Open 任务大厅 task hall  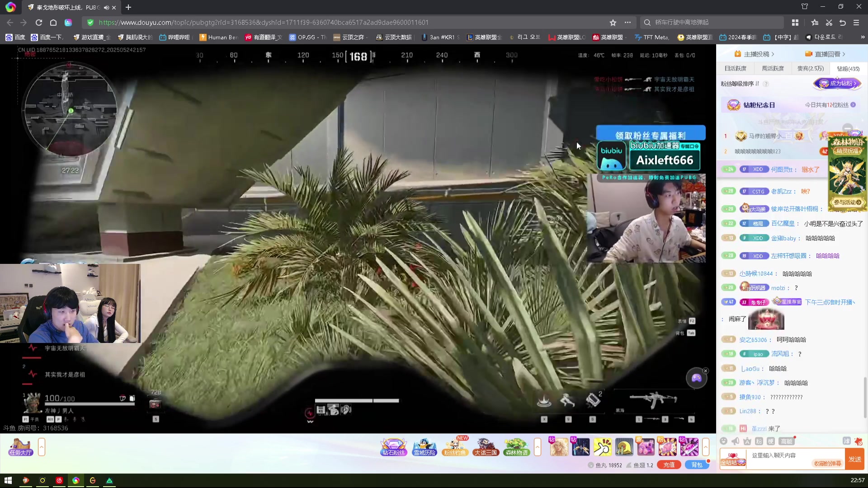point(21,447)
